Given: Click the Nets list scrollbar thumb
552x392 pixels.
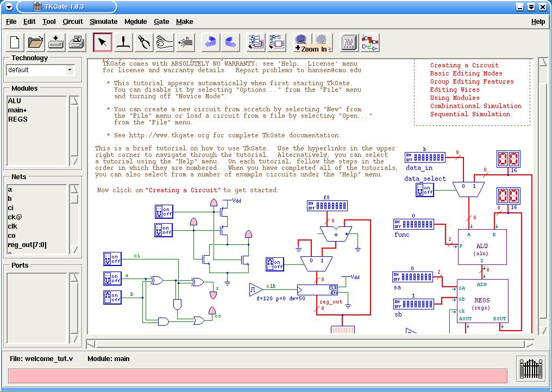Looking at the screenshot, I should click(x=74, y=199).
